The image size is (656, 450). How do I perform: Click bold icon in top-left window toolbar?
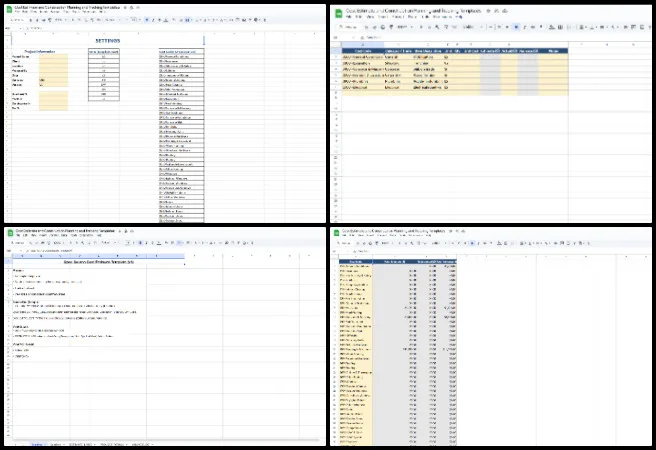148,20
